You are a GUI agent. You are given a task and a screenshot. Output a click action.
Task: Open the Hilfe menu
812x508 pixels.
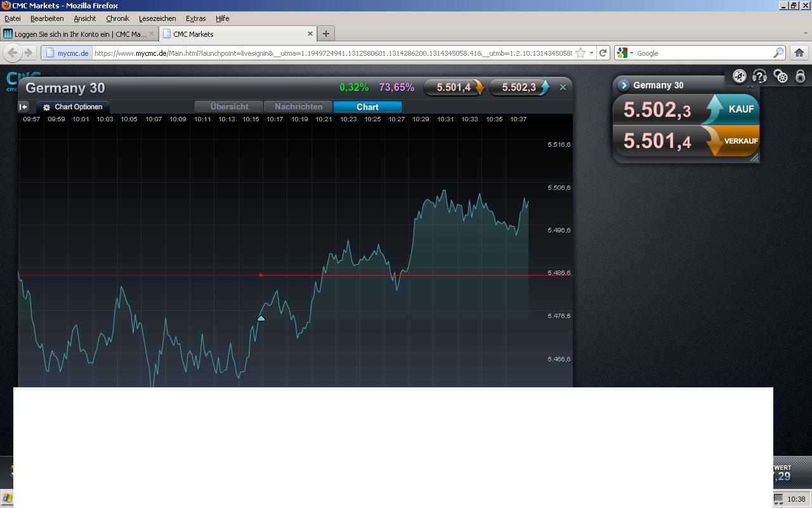pos(222,18)
